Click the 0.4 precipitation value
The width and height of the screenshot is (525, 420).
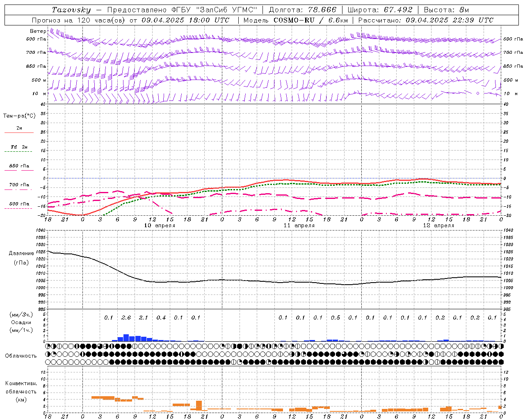(161, 317)
